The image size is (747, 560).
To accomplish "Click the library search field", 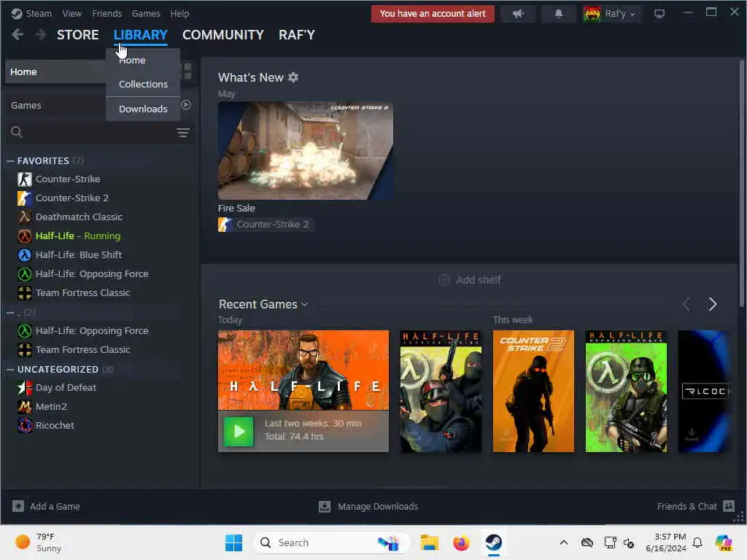I will click(x=100, y=133).
